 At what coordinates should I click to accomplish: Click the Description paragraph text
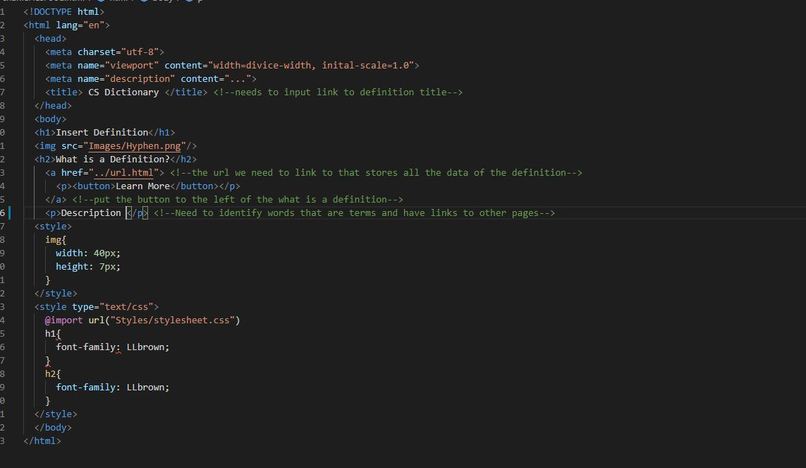click(91, 212)
